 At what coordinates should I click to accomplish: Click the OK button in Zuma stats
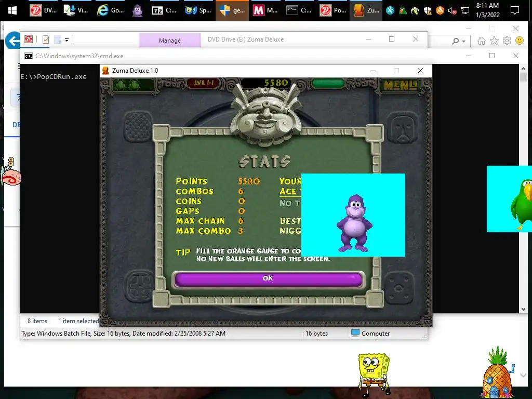pyautogui.click(x=268, y=280)
